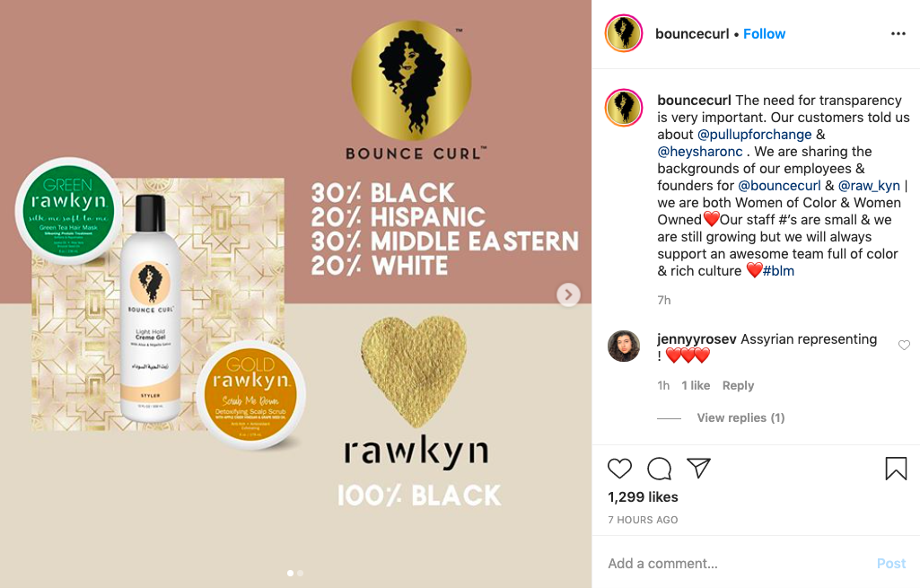Open the @heysharonc mention link
This screenshot has width=920, height=588.
[x=700, y=152]
